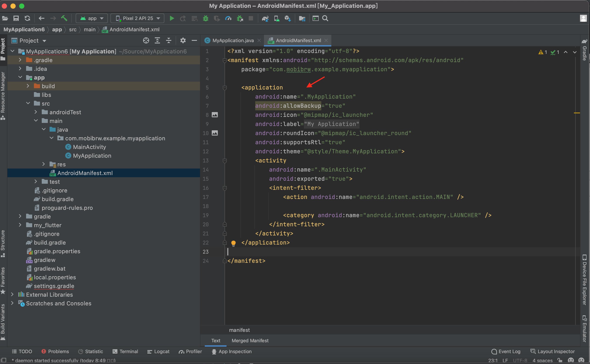Select MainActivity class in project tree
The image size is (590, 364).
click(x=89, y=147)
